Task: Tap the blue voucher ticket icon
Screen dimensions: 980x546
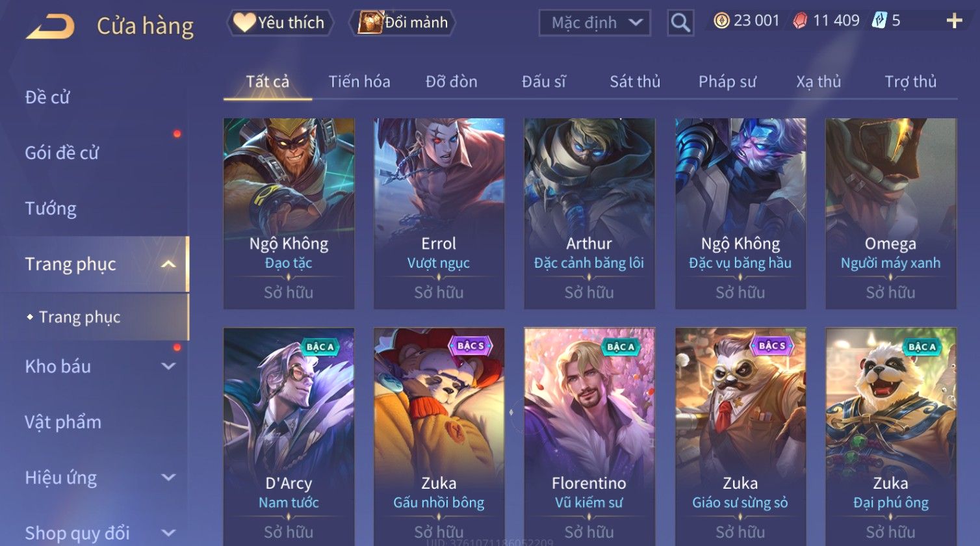Action: point(879,21)
